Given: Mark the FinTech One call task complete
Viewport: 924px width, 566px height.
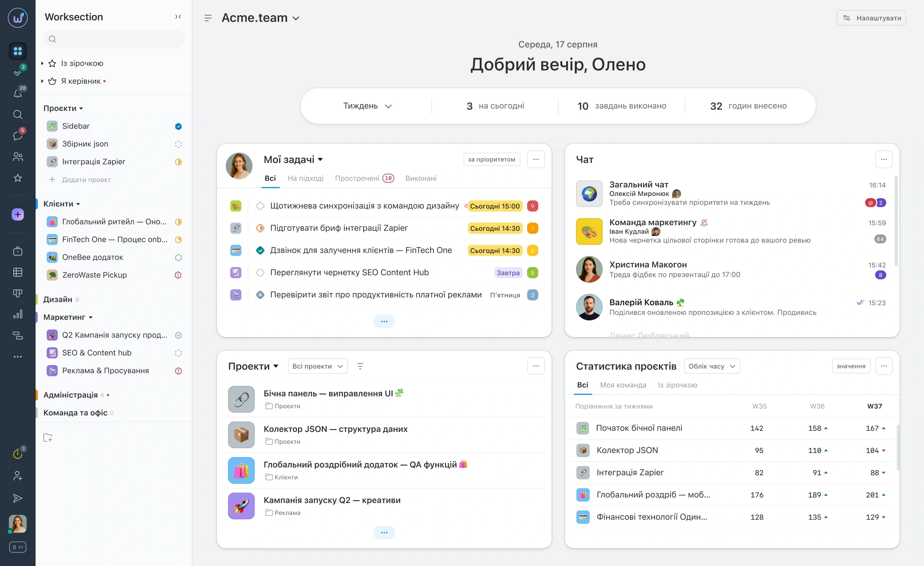Looking at the screenshot, I should coord(260,250).
